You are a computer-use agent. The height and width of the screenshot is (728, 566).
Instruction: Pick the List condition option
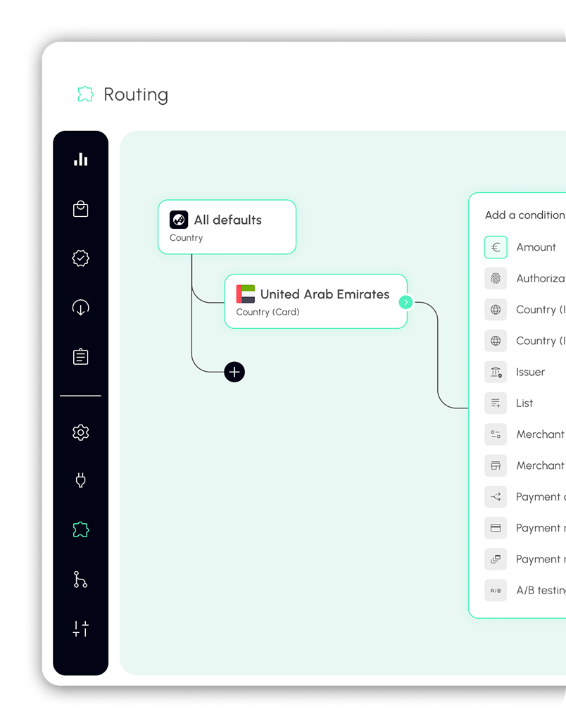pos(524,403)
